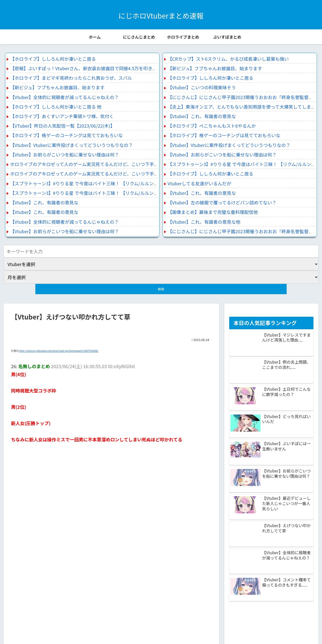Open the Vtuberしてる友達がいるんだが headline
The image size is (322, 644).
tap(199, 184)
